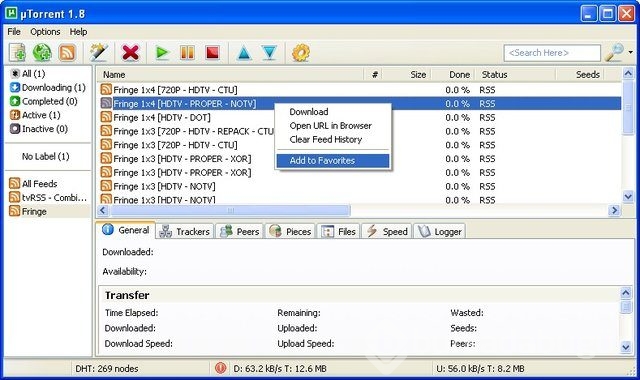640x380 pixels.
Task: Open Preferences via the gear icon
Action: pyautogui.click(x=301, y=53)
